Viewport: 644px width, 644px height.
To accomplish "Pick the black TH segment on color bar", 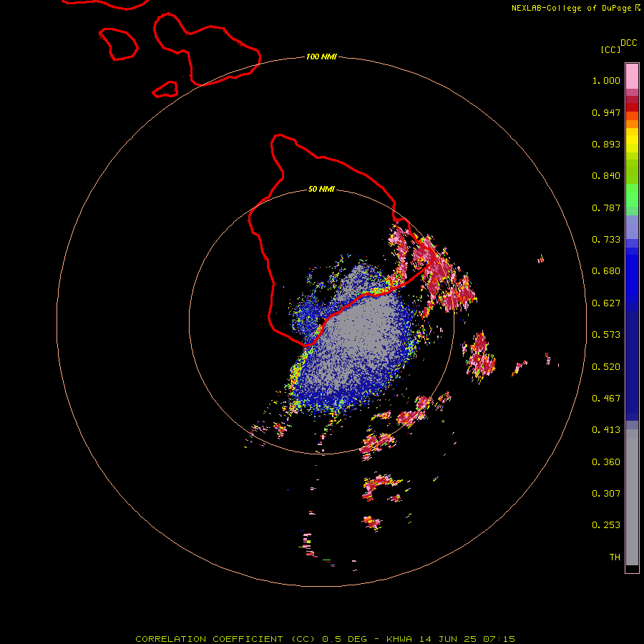I will coord(632,568).
